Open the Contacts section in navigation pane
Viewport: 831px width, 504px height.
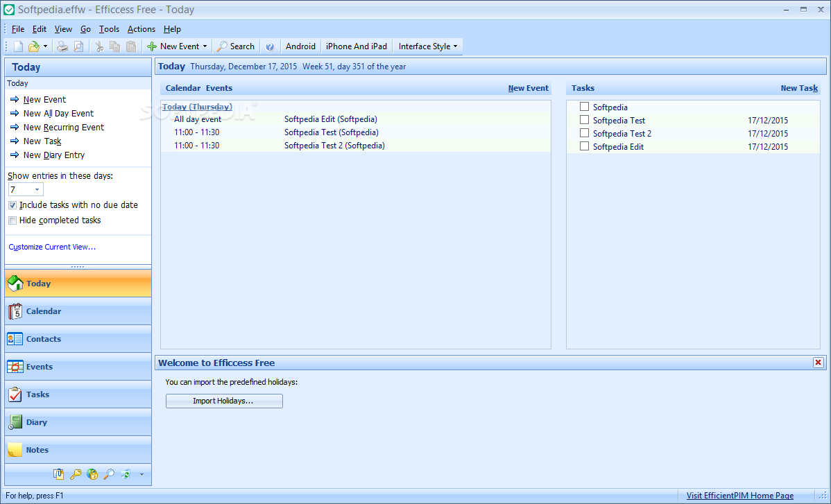tap(78, 339)
